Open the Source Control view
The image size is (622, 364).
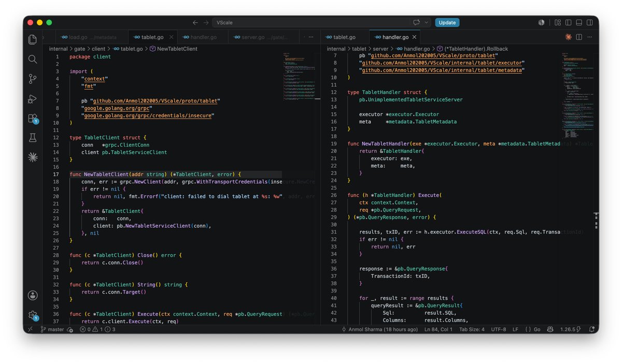33,79
